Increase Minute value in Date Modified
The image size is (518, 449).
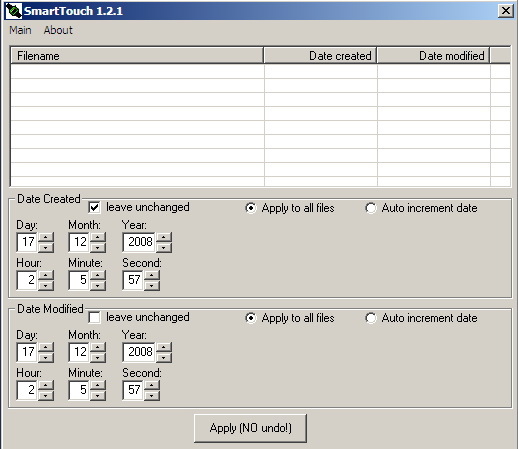point(98,385)
